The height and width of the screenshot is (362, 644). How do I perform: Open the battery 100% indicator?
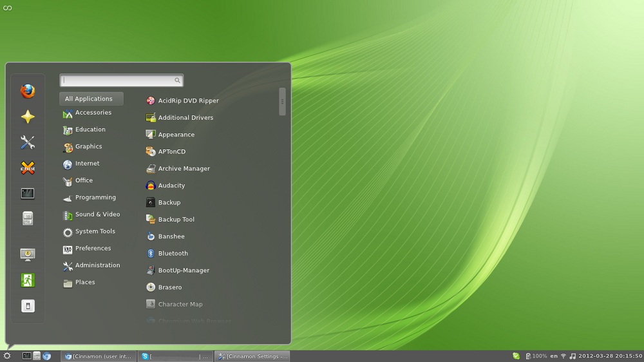(x=536, y=356)
